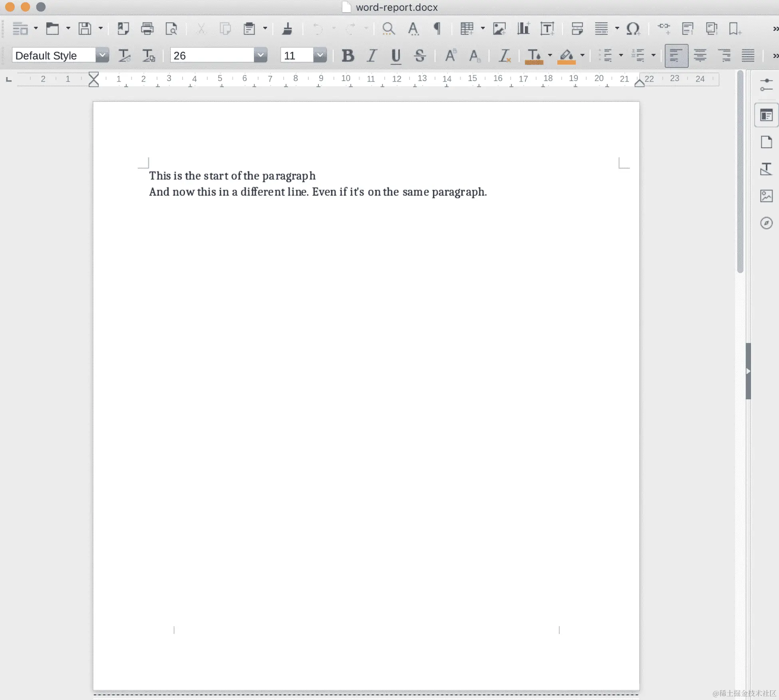
Task: Insert bookmark icon
Action: coord(735,29)
